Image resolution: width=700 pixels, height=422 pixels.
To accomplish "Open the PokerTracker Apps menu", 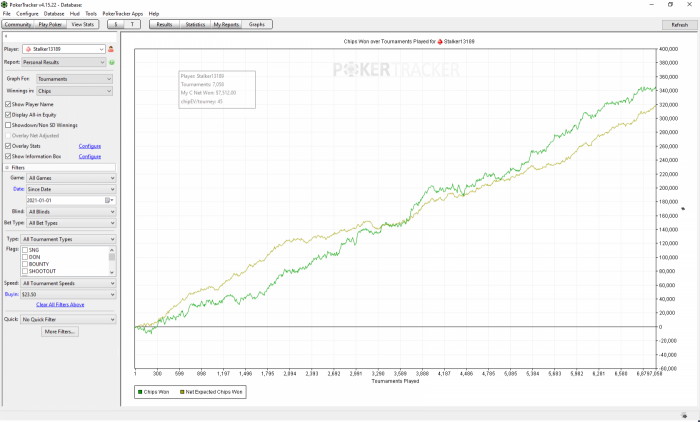I will click(x=123, y=14).
